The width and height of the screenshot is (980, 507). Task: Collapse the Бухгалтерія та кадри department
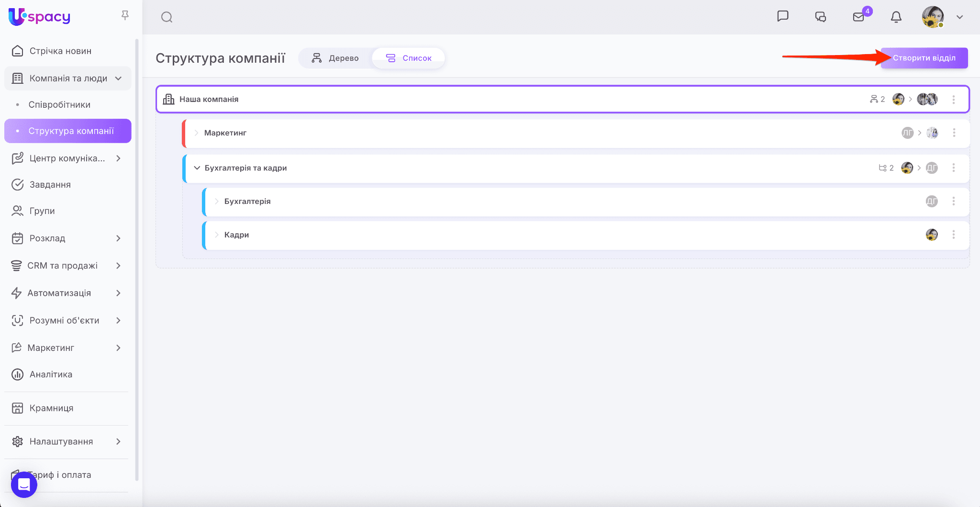click(x=197, y=168)
